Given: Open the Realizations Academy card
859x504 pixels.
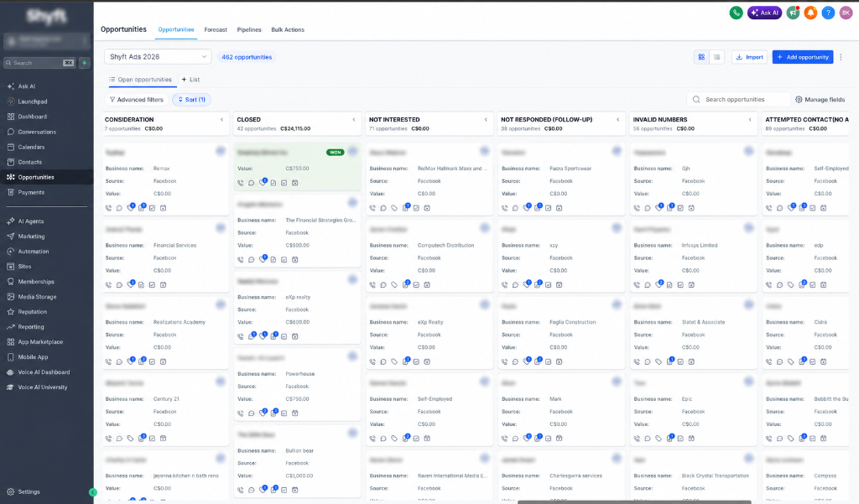Looking at the screenshot, I should tap(165, 334).
